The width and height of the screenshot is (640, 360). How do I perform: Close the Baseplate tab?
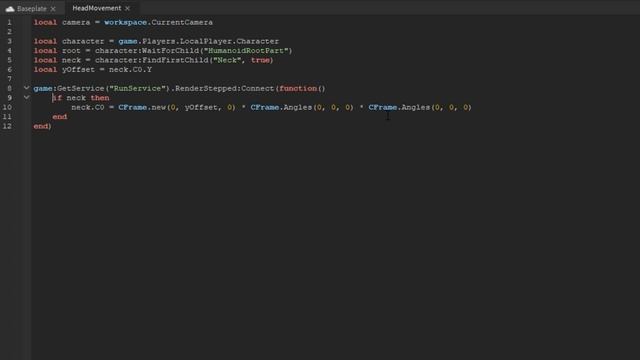pyautogui.click(x=53, y=9)
